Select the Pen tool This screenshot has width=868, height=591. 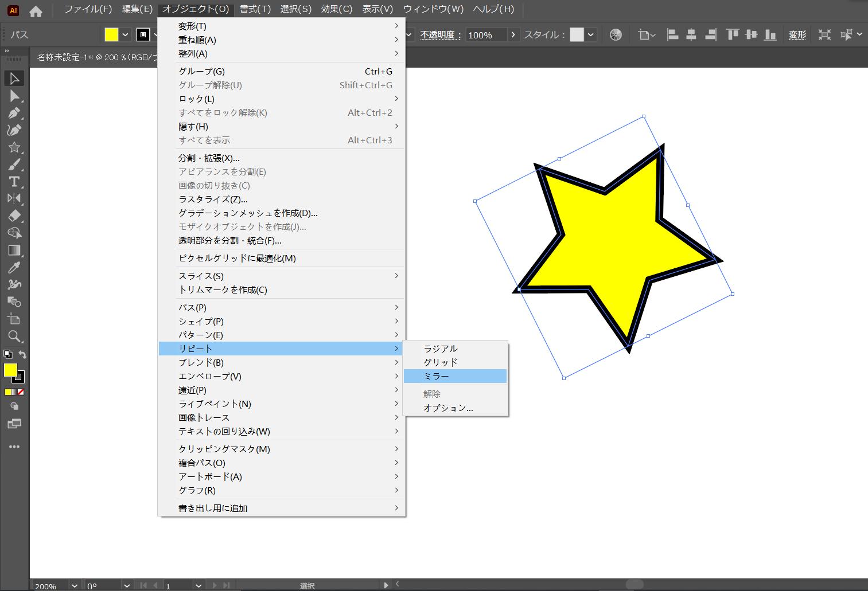[14, 113]
